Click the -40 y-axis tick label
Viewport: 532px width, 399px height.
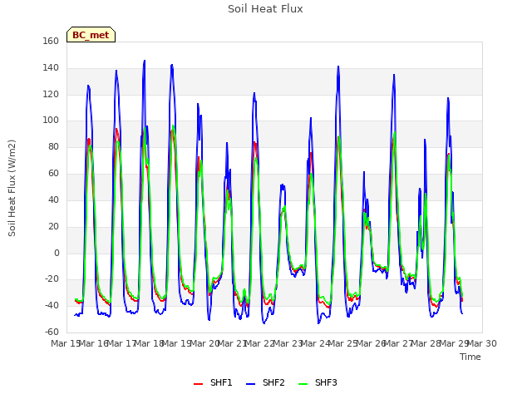[x=52, y=305]
